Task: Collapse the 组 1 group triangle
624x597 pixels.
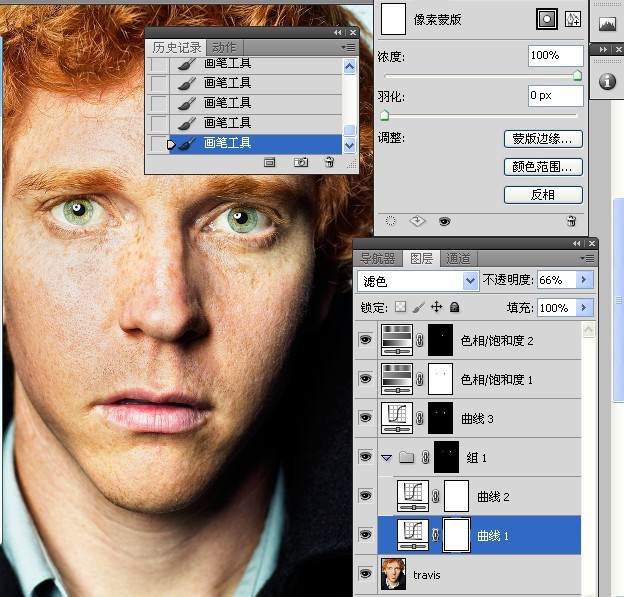Action: (x=386, y=458)
